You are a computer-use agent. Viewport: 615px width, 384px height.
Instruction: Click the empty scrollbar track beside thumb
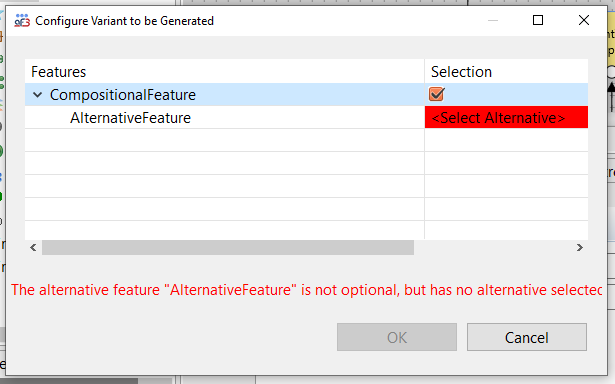pyautogui.click(x=493, y=248)
